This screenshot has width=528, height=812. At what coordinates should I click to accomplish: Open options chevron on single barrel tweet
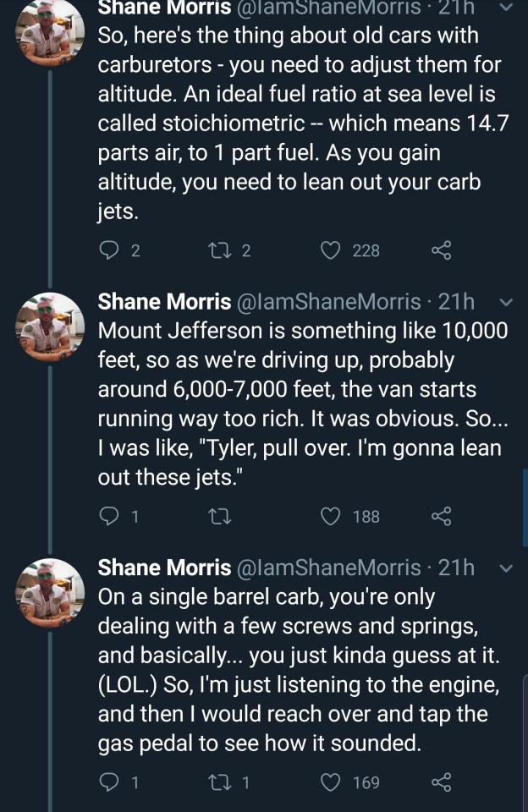click(507, 568)
